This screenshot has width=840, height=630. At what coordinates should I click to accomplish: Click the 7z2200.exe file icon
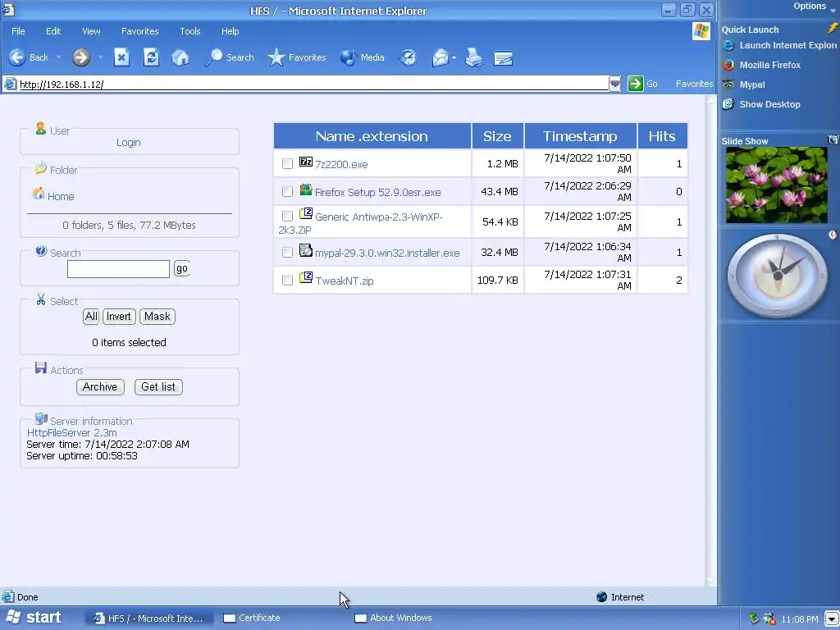[x=306, y=162]
